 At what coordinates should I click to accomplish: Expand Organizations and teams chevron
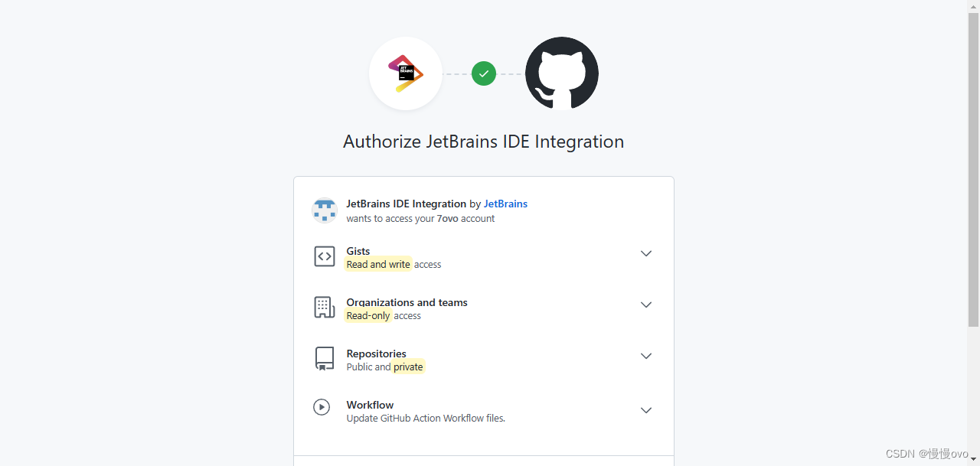coord(646,305)
